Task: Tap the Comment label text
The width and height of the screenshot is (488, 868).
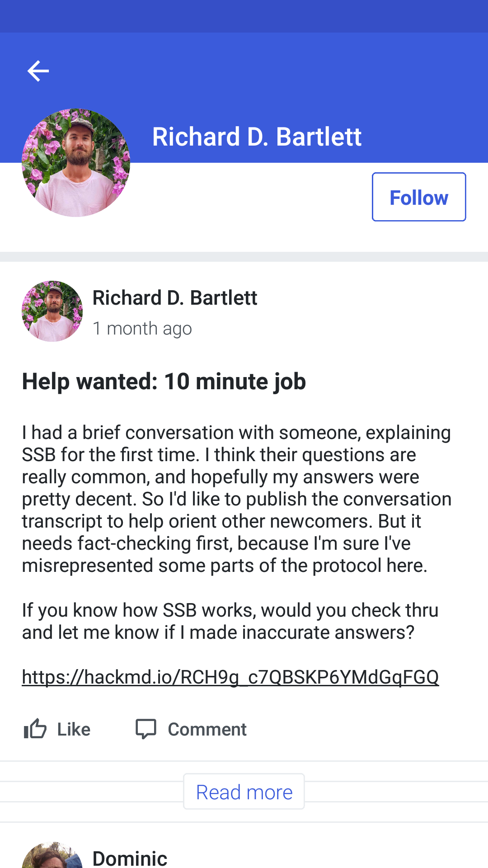Action: pos(207,729)
